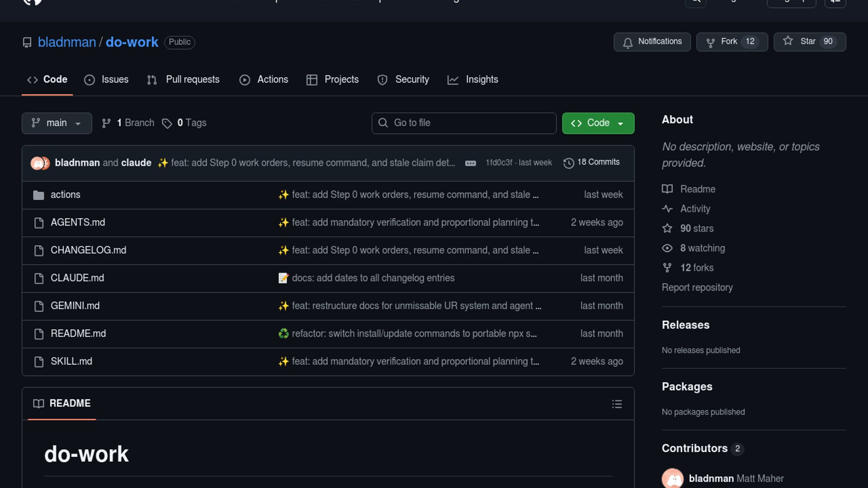
Task: Show README outline list icon
Action: coord(617,404)
